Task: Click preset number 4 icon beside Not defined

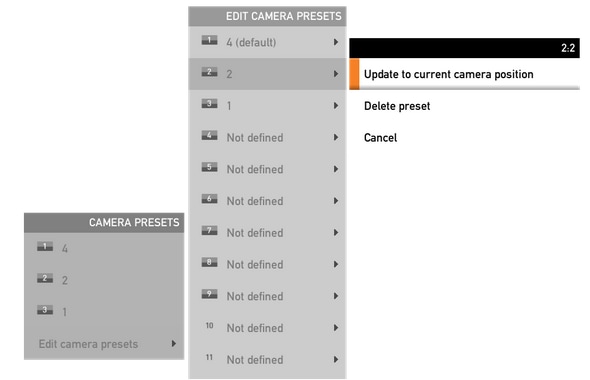Action: point(209,135)
